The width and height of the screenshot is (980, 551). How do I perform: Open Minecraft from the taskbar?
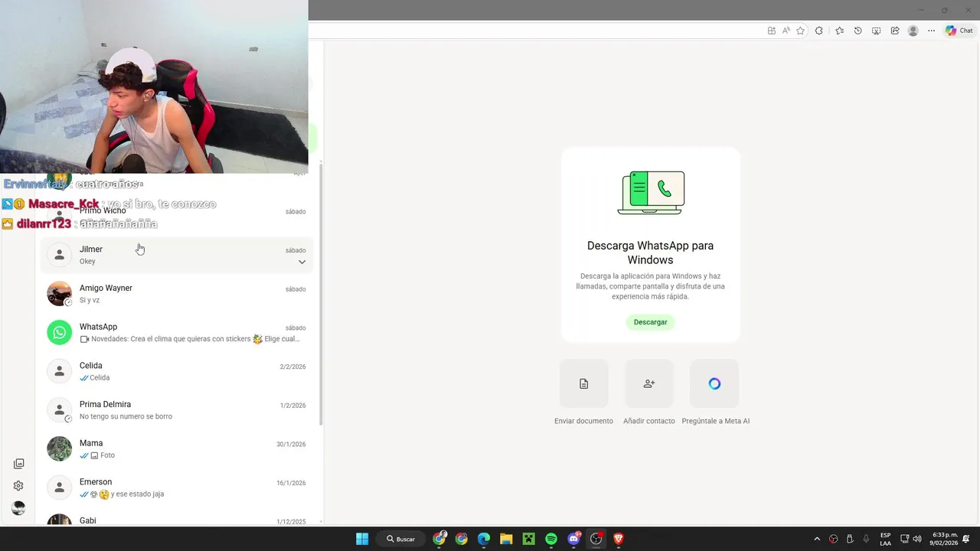click(528, 539)
